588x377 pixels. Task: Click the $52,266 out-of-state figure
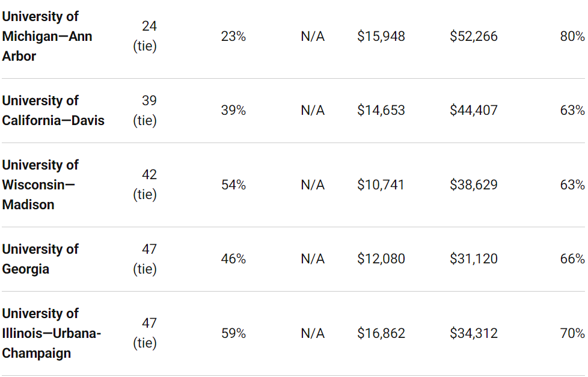tap(474, 37)
